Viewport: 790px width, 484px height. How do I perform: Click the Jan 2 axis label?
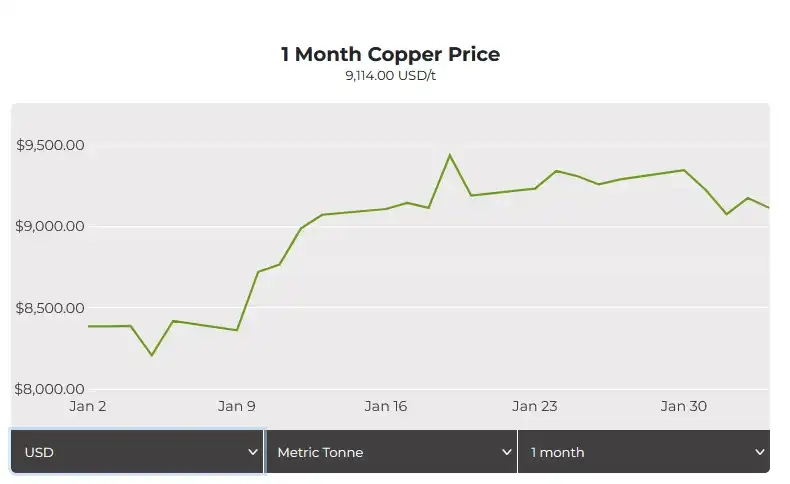(x=88, y=406)
